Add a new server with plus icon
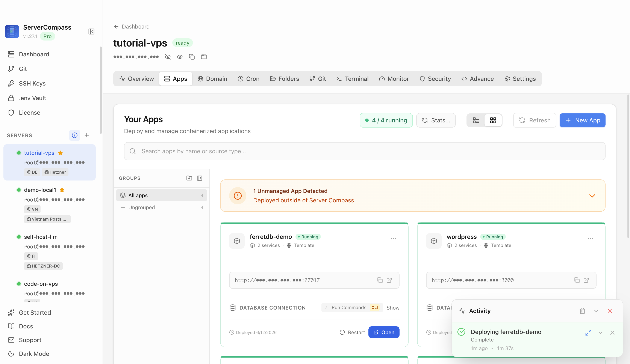The image size is (630, 364). [87, 135]
